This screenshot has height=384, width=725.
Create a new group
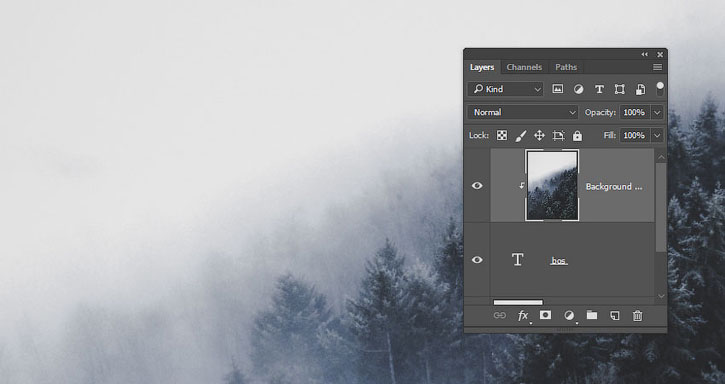[592, 315]
